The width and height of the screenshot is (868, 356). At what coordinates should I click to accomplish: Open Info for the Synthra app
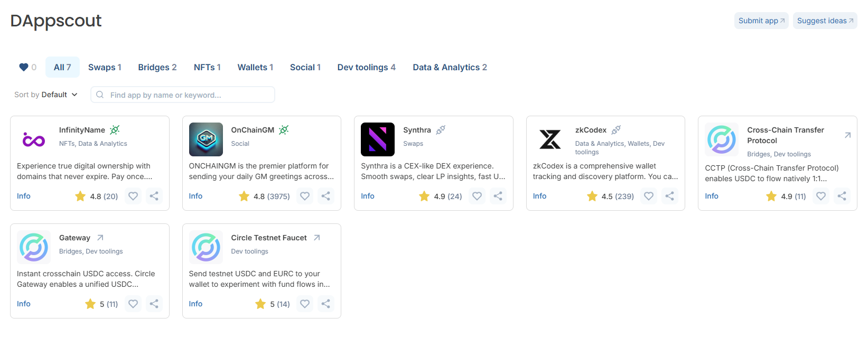coord(367,196)
